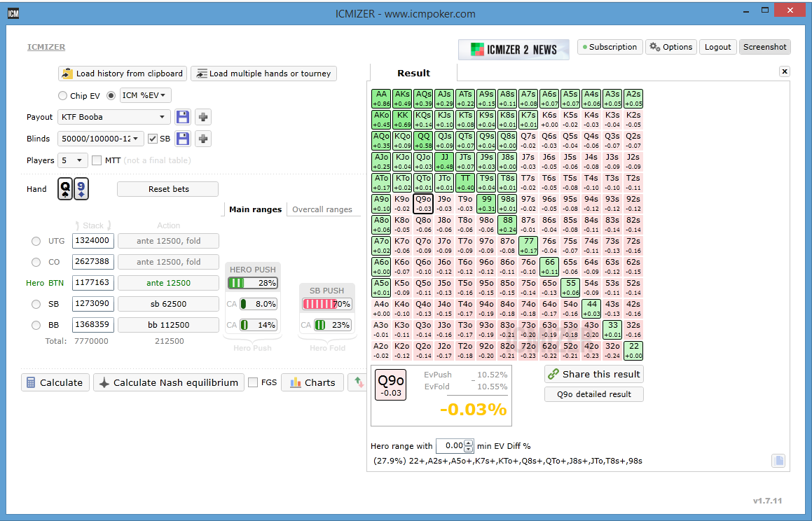Click Hero BTN stack field 1177163
Image resolution: width=812 pixels, height=521 pixels.
[92, 283]
